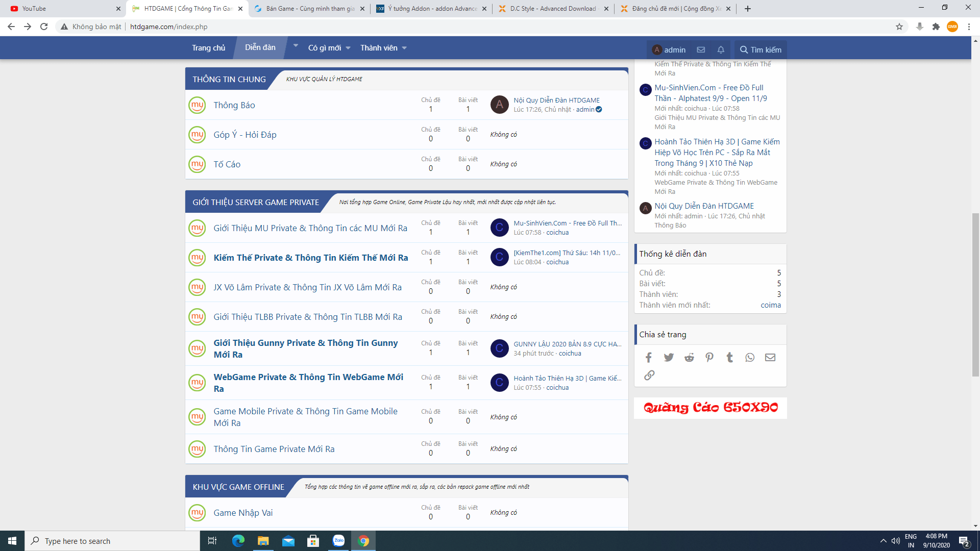Open the notification center icon
Viewport: 980px width, 551px height.
pos(964,541)
